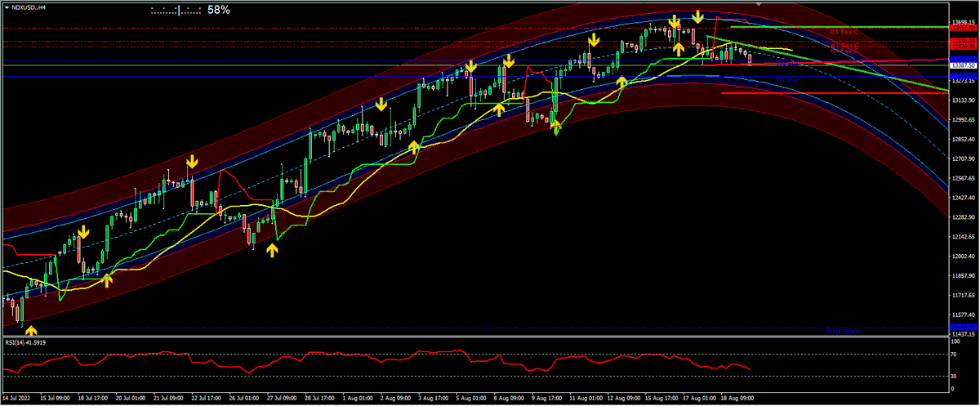
Task: Click 11437.15 on the price scale
Action: 964,334
